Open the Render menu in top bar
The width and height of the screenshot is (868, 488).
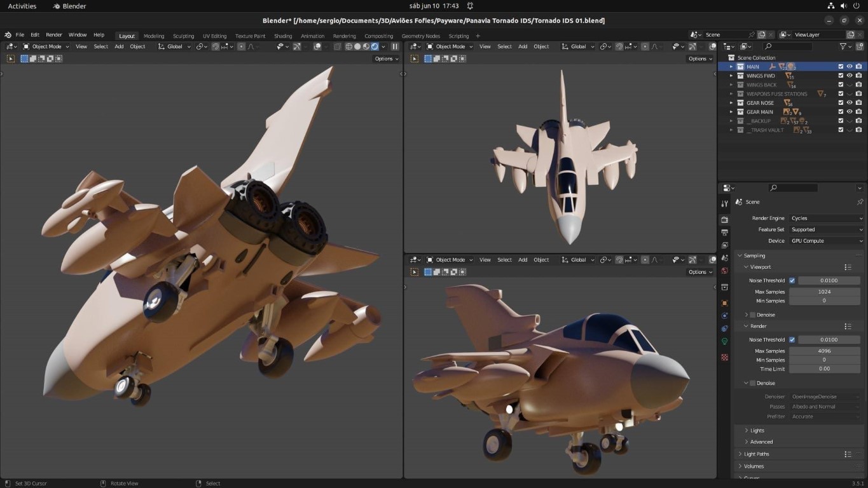(x=54, y=35)
